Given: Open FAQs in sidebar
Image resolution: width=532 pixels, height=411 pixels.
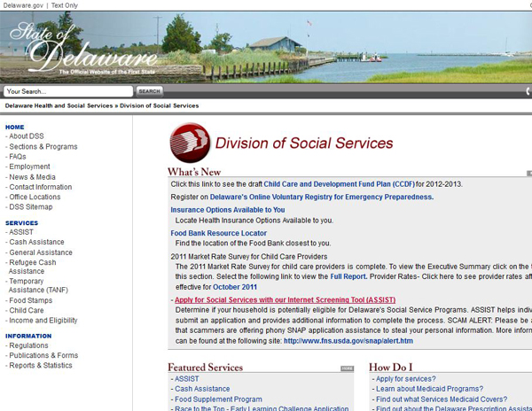Looking at the screenshot, I should pyautogui.click(x=18, y=157).
